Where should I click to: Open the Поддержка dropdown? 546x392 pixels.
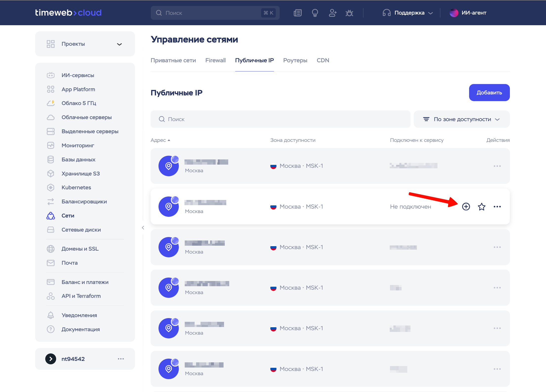click(x=408, y=13)
